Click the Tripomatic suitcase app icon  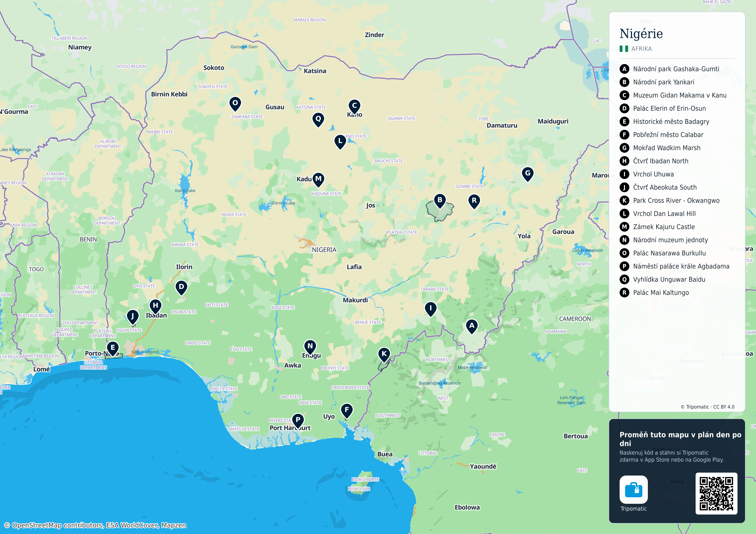coord(633,489)
